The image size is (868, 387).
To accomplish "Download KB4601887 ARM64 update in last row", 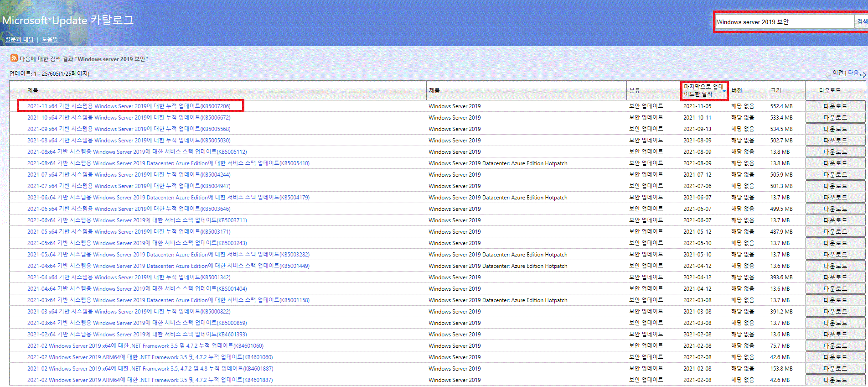I will pyautogui.click(x=835, y=380).
